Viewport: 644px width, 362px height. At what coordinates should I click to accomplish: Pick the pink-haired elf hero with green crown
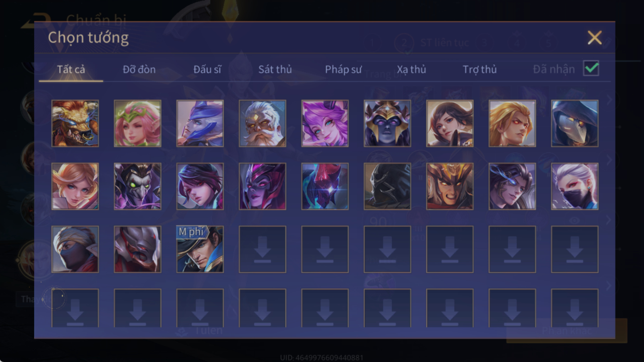(138, 124)
